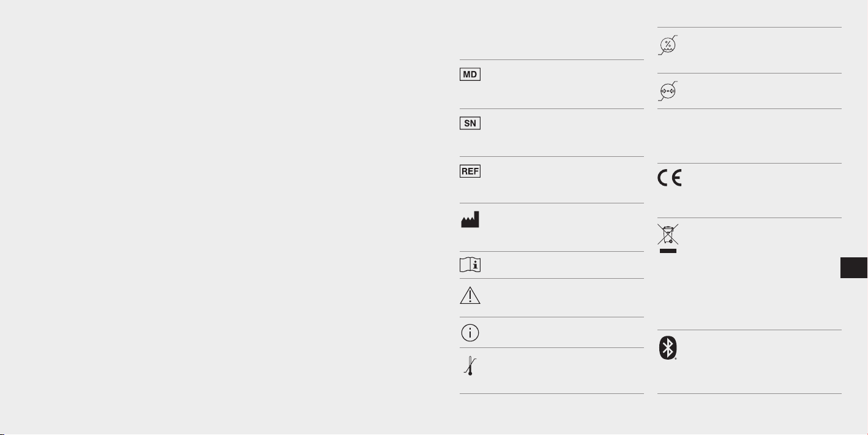Viewport: 868px width, 435px height.
Task: Click the thermometer temperature limit icon
Action: pos(470,366)
